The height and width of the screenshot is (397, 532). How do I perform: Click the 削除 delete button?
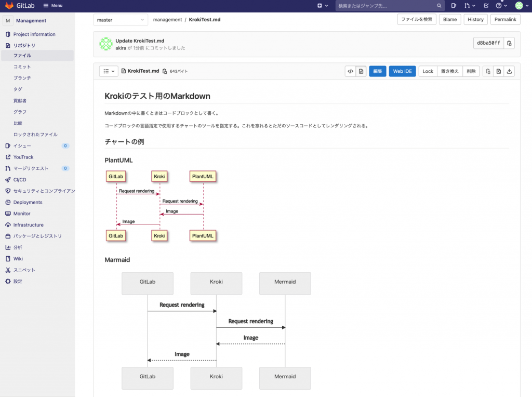471,71
